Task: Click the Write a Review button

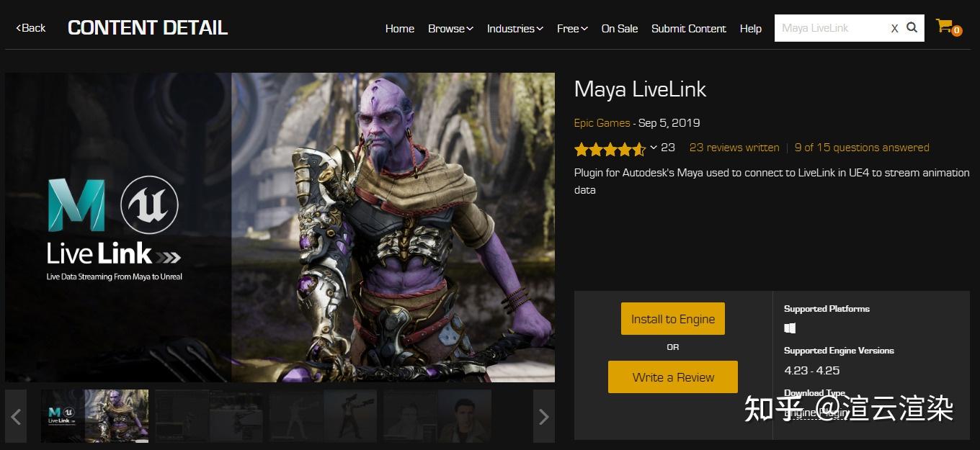Action: [x=673, y=377]
